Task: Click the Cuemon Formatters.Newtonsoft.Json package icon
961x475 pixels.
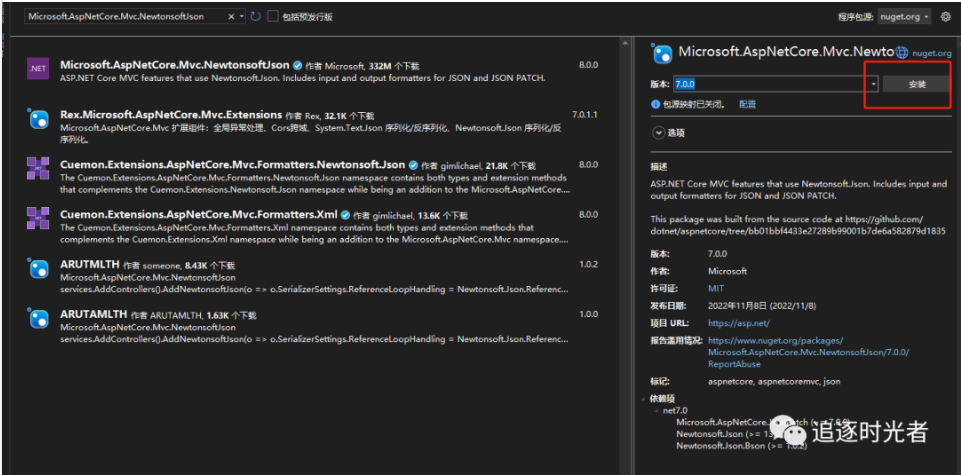Action: coord(38,168)
